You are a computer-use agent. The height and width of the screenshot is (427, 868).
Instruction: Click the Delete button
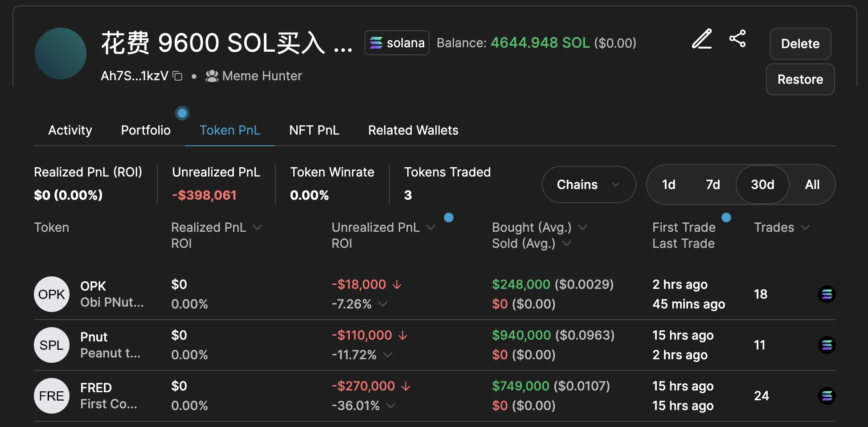[800, 44]
